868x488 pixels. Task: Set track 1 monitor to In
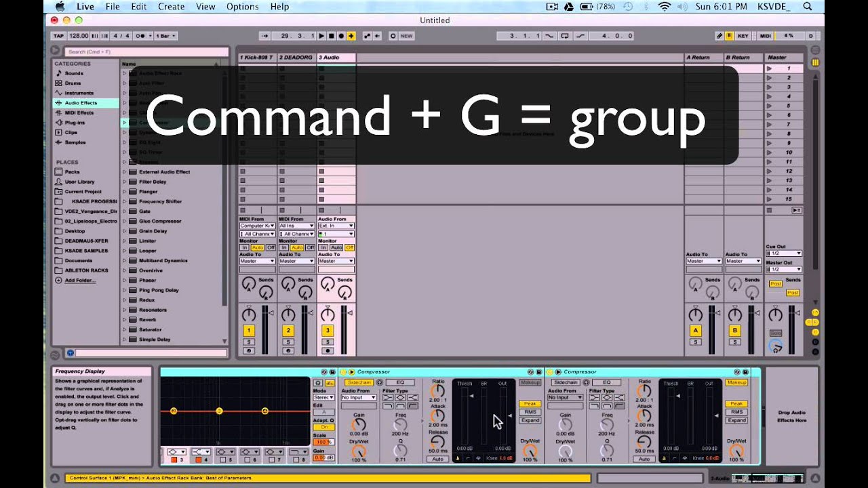(x=244, y=247)
